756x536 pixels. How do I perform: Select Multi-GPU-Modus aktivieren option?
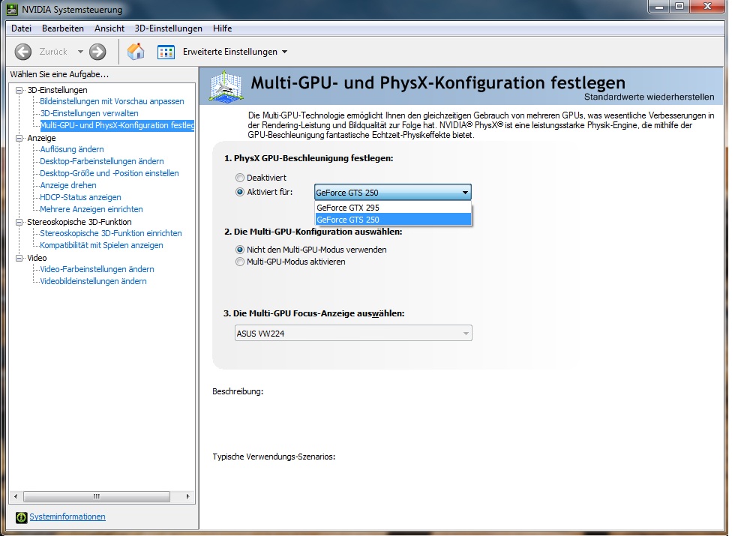(x=240, y=262)
